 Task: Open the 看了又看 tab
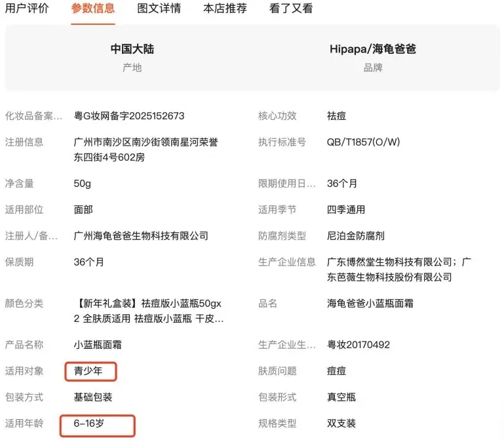pos(291,9)
